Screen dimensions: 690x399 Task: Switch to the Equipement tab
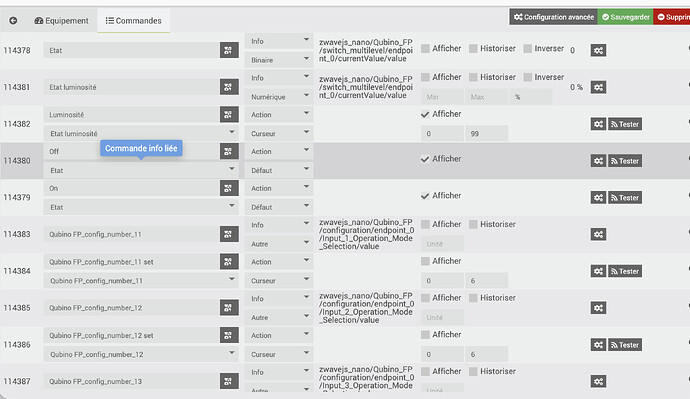pos(62,21)
